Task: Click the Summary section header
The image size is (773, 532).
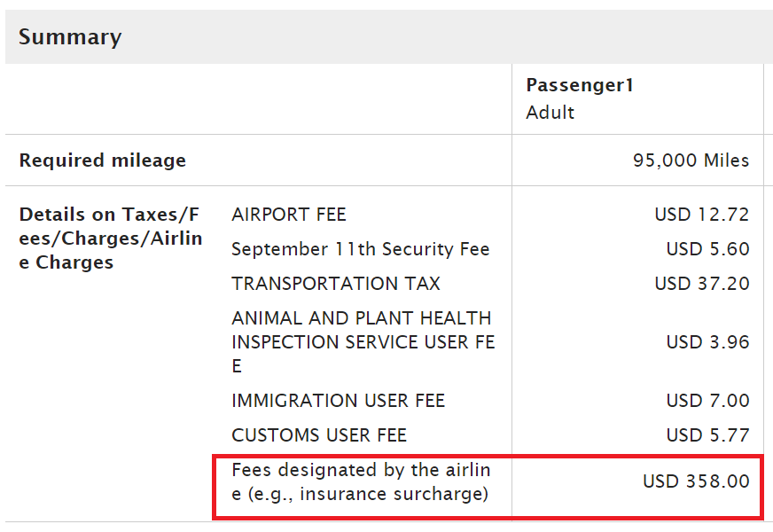Action: (x=70, y=37)
